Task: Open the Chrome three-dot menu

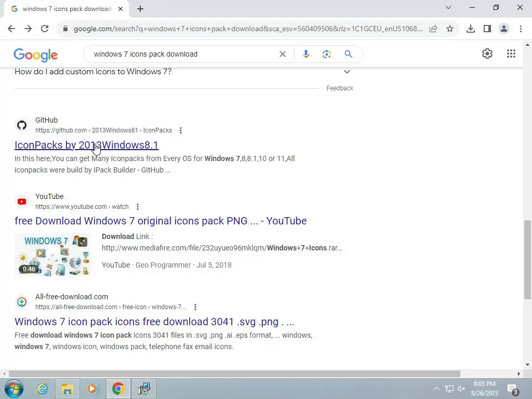Action: (x=521, y=29)
